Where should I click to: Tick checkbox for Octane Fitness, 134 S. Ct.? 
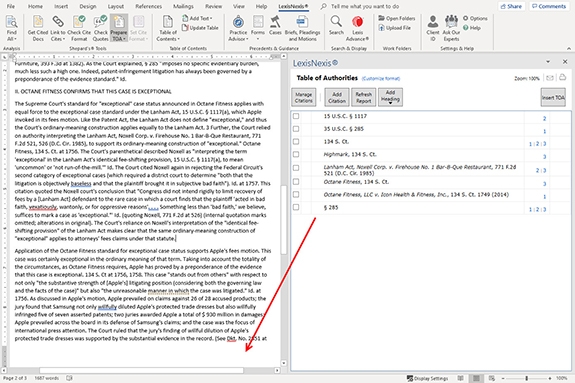coord(296,182)
